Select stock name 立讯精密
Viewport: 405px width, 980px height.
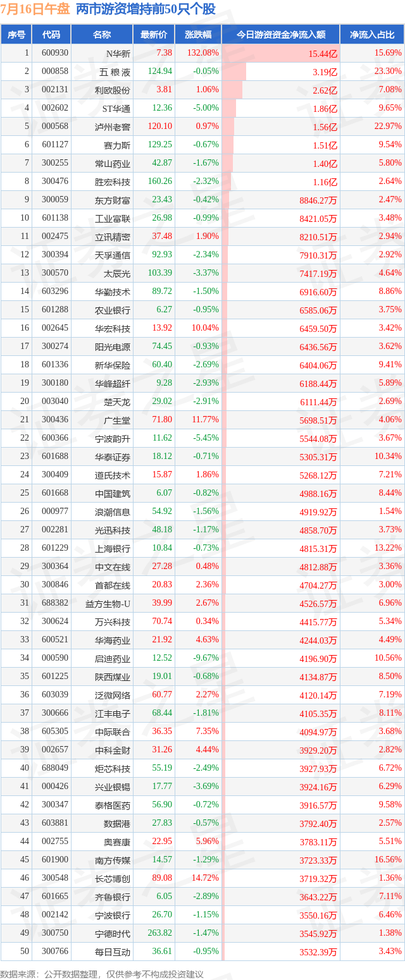tap(113, 236)
